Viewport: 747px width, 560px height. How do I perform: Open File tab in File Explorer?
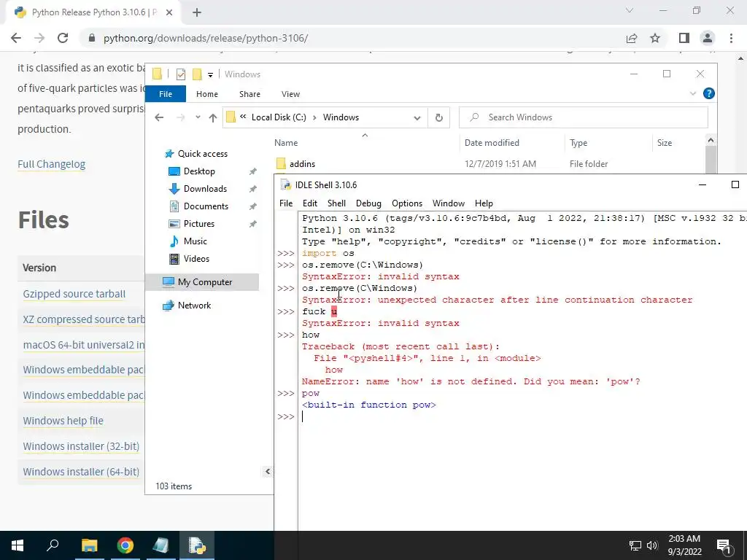(x=166, y=94)
